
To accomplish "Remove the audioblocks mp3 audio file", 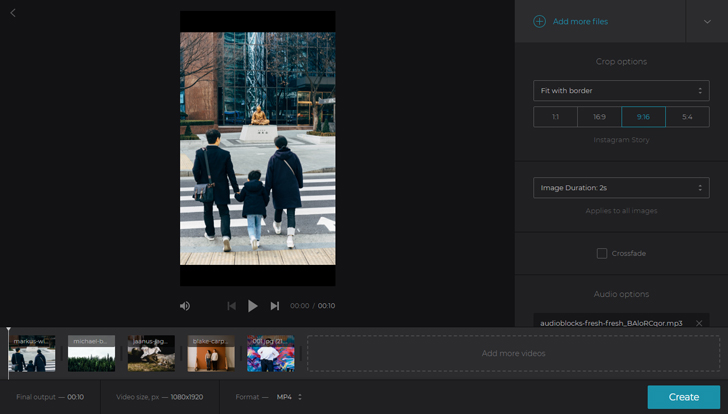I will click(699, 323).
